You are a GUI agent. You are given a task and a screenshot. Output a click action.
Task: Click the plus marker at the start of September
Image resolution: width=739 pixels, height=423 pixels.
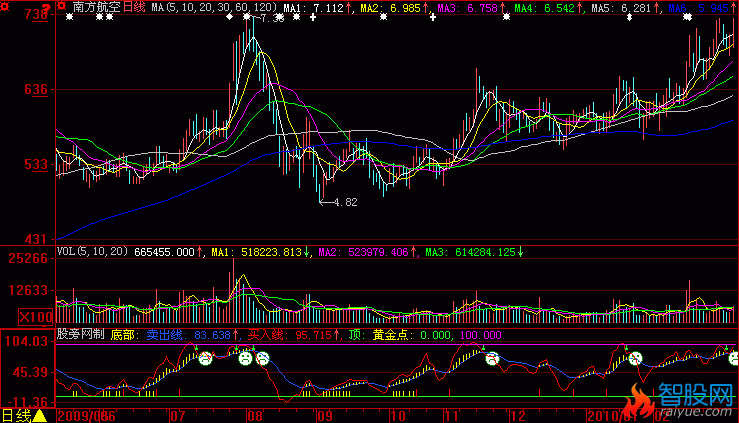pos(313,17)
